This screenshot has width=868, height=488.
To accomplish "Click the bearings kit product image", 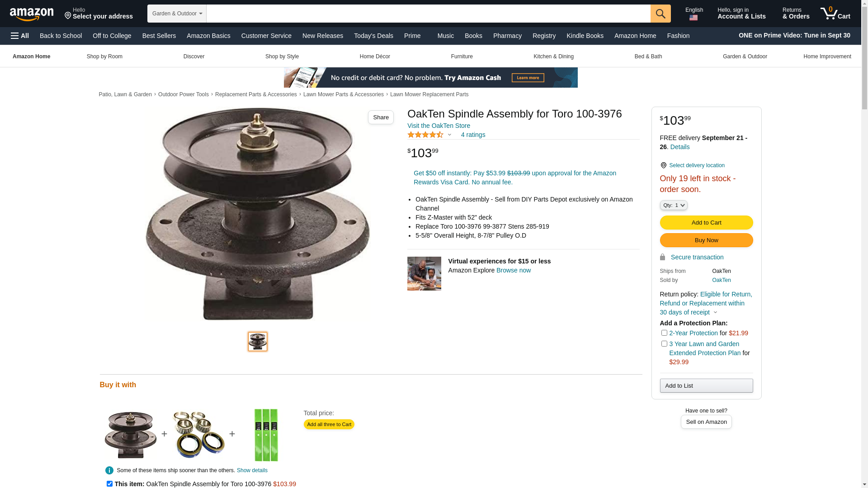I will [x=198, y=435].
